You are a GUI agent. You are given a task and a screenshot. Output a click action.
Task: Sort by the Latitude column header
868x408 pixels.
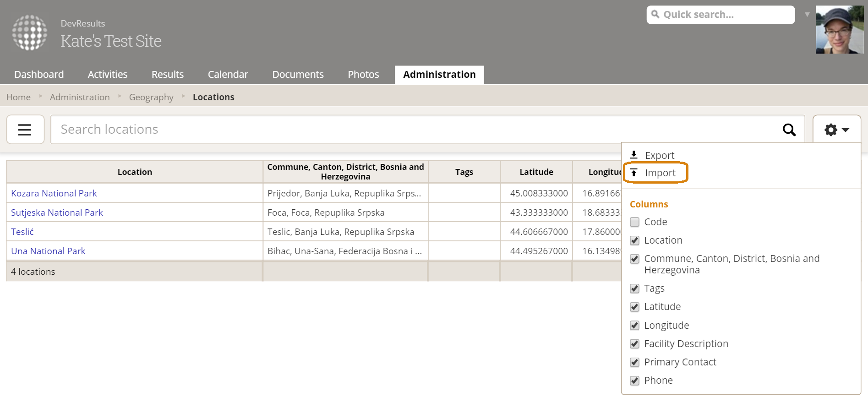click(536, 172)
